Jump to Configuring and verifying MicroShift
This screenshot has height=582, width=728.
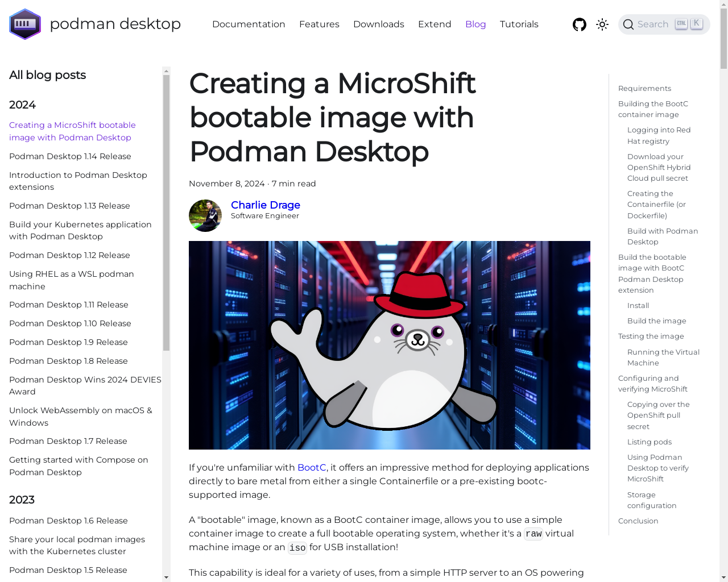pos(653,384)
